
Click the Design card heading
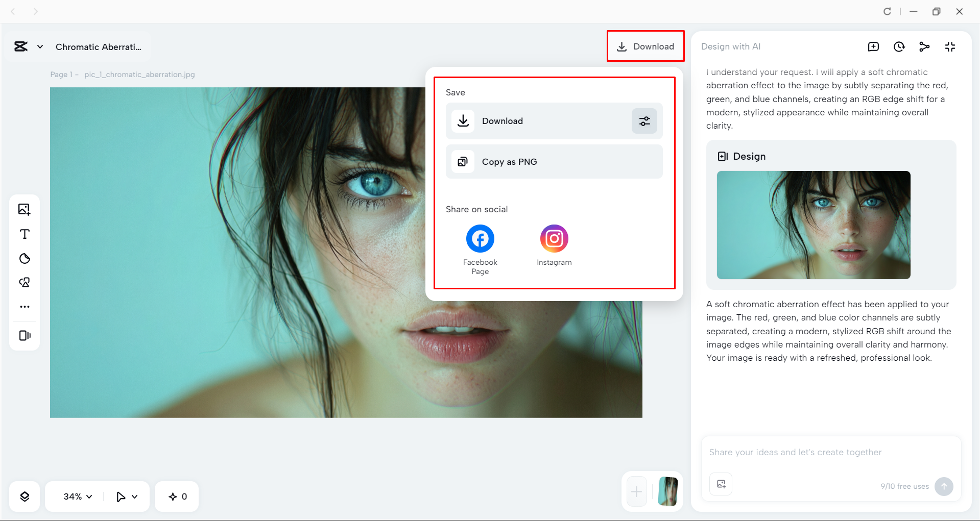742,157
